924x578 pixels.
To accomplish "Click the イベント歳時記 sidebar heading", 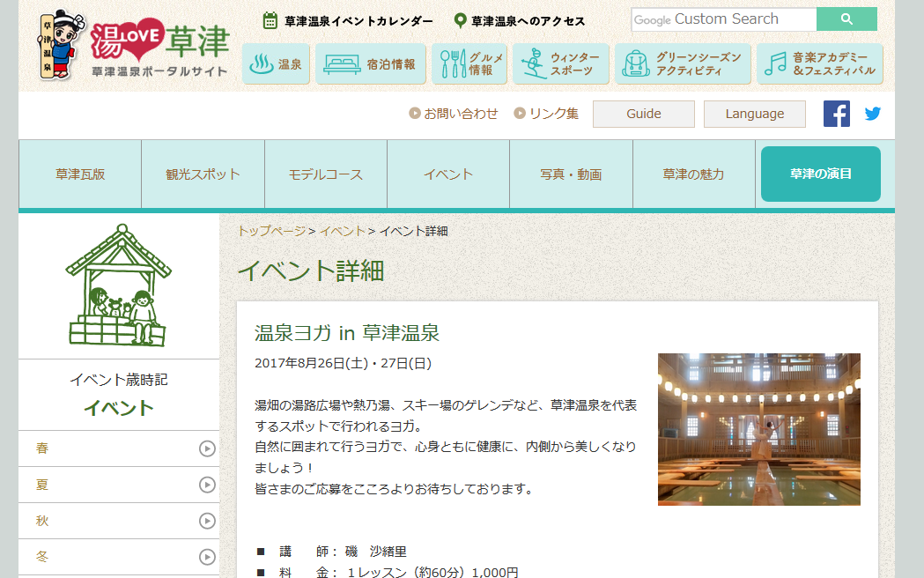I will [x=118, y=380].
